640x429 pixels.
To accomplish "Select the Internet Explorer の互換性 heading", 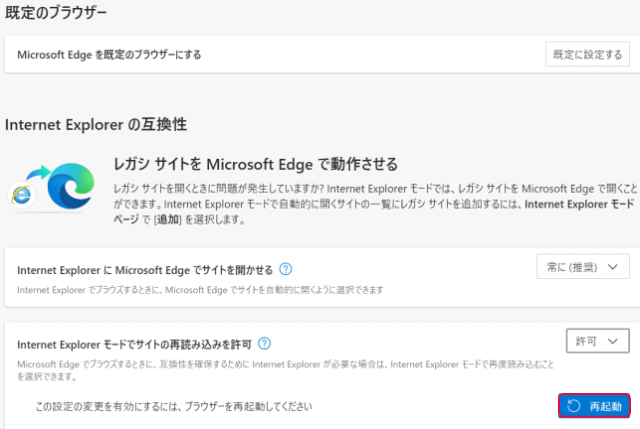I will coord(96,124).
